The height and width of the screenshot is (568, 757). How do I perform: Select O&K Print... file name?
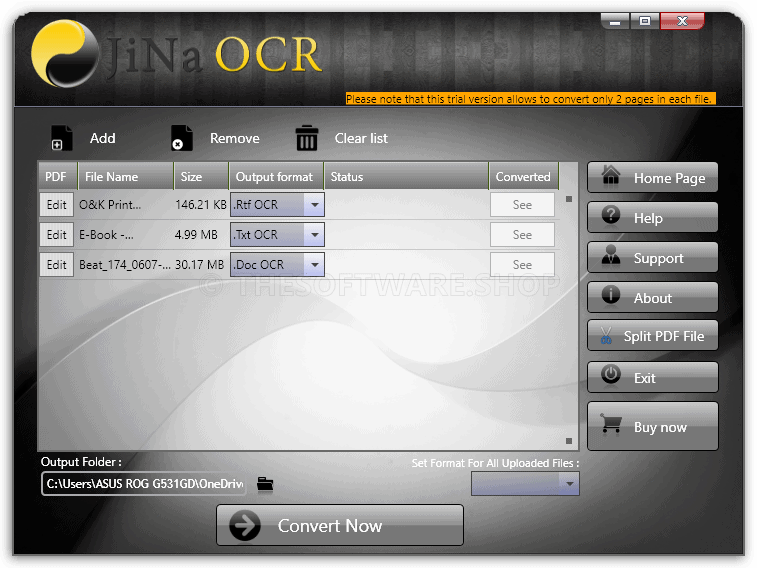(x=110, y=205)
